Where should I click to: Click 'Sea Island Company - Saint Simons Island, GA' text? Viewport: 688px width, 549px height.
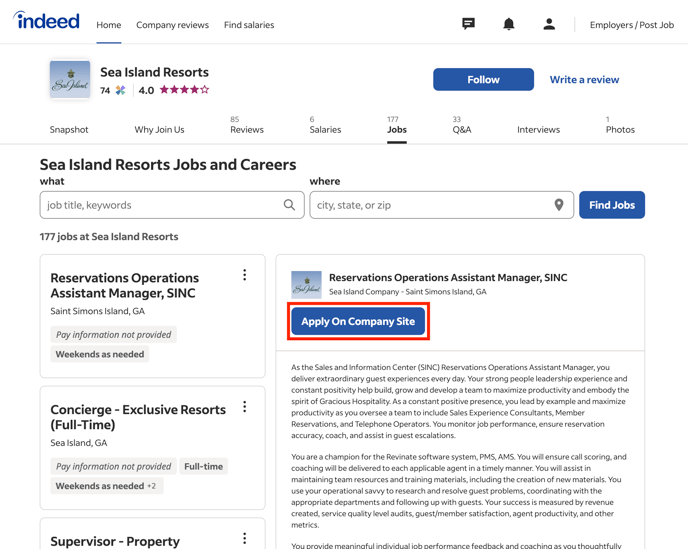[x=408, y=292]
